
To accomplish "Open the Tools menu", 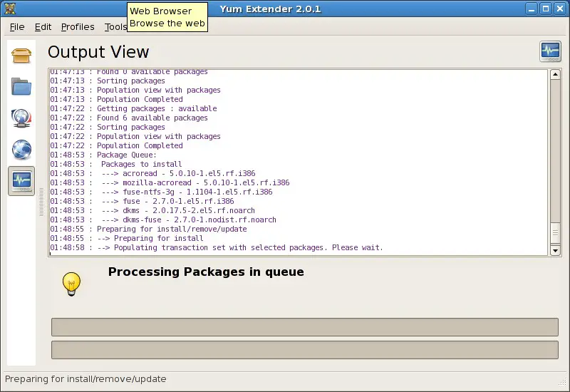I will coord(115,27).
